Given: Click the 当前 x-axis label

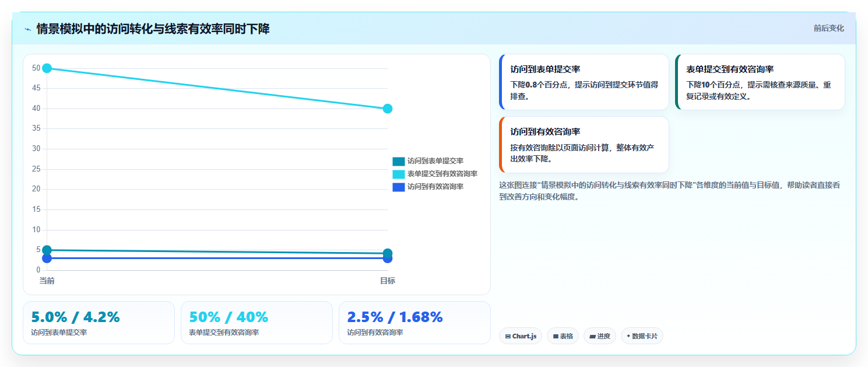Looking at the screenshot, I should [x=47, y=281].
